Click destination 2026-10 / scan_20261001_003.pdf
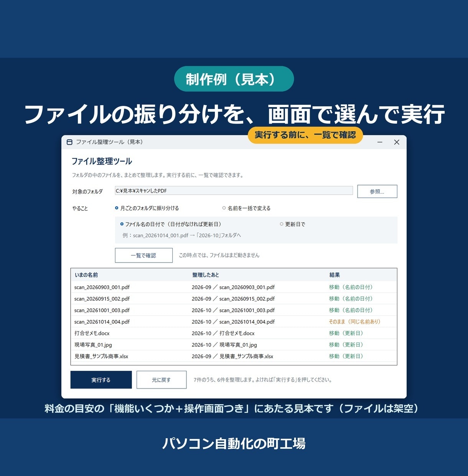The height and width of the screenshot is (476, 468). [233, 310]
